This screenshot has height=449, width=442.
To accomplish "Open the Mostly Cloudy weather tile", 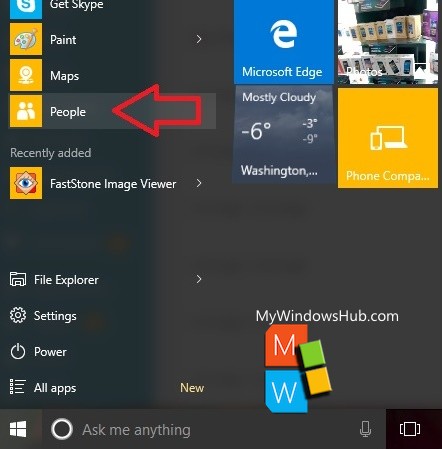I will (x=284, y=135).
